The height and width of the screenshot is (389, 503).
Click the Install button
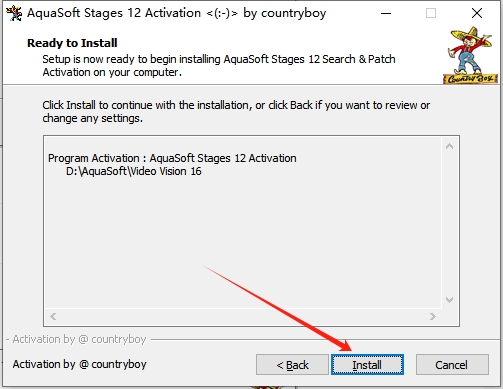pyautogui.click(x=367, y=365)
